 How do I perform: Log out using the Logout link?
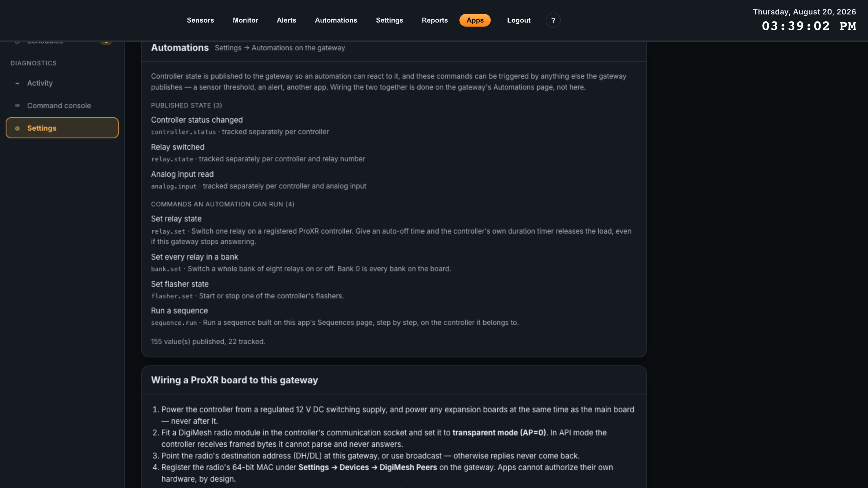[x=518, y=20]
